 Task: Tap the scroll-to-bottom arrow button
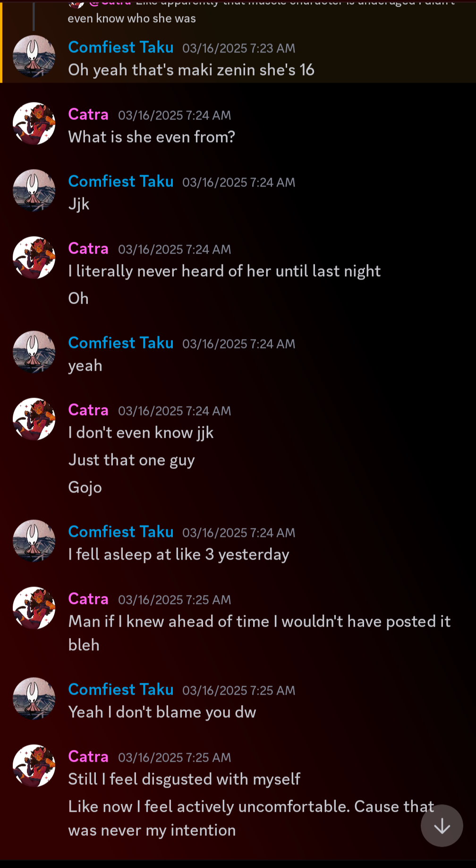[x=442, y=825]
